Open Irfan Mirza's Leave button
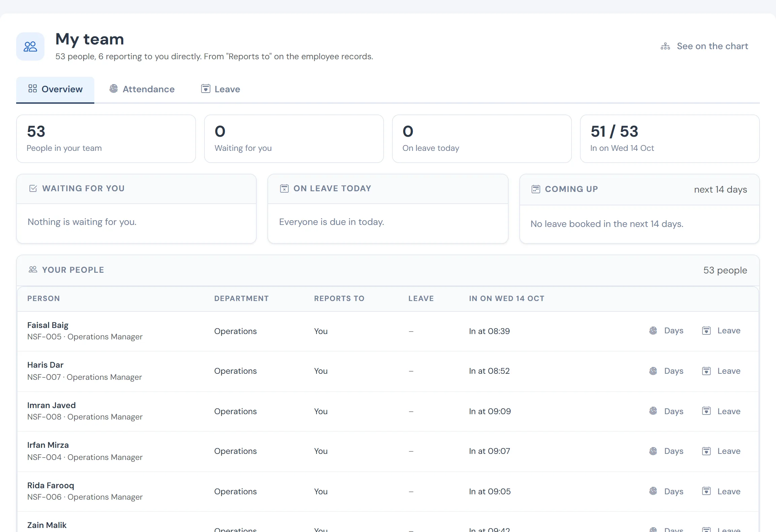 pyautogui.click(x=721, y=451)
